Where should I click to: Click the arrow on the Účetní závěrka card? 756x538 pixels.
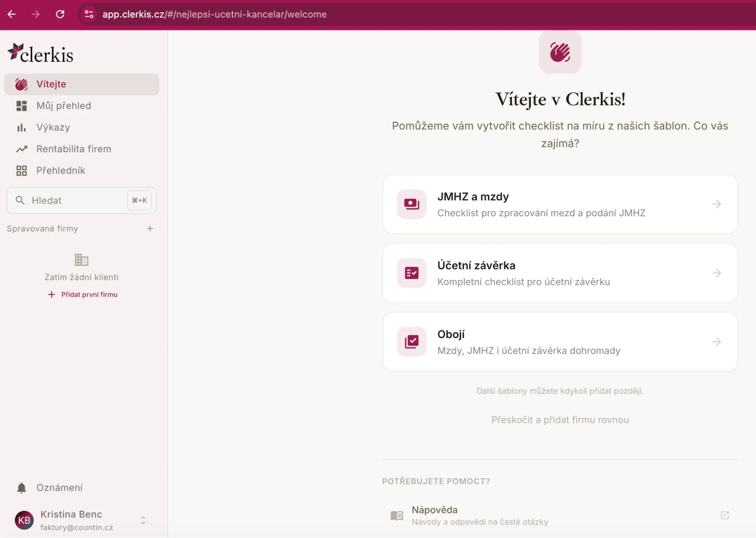[x=717, y=273]
